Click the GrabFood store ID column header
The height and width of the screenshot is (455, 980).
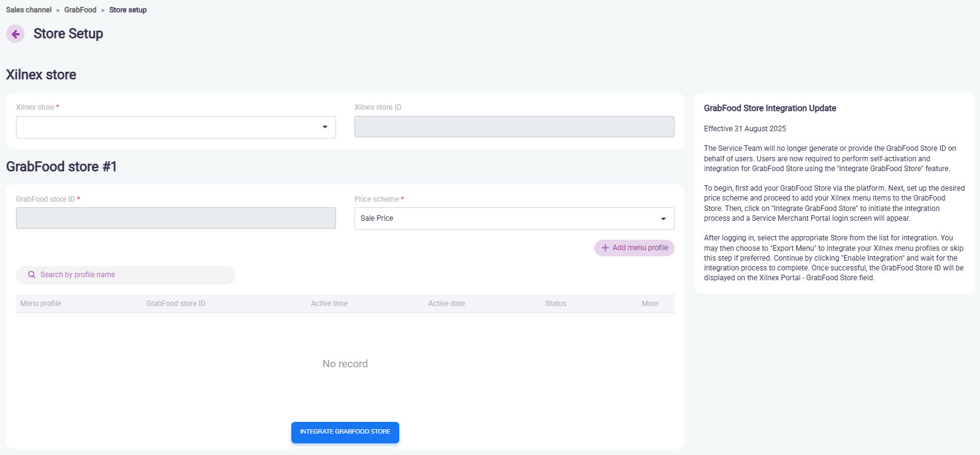[x=175, y=304]
